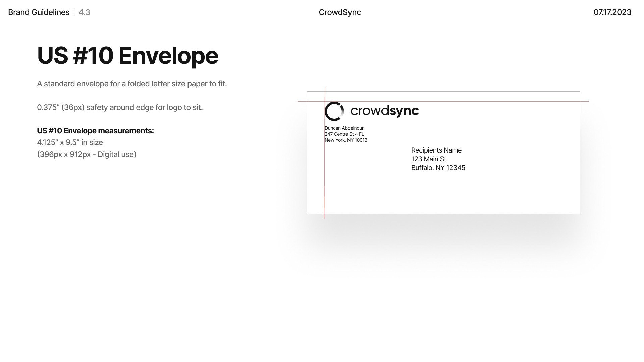Click the 4.3 section number
The image size is (644, 362).
pos(84,12)
